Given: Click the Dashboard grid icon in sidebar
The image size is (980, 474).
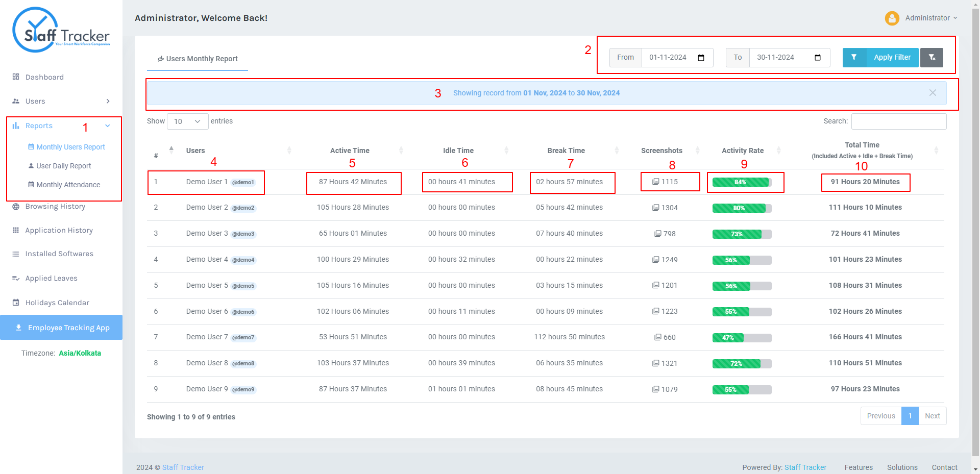Looking at the screenshot, I should pyautogui.click(x=16, y=77).
